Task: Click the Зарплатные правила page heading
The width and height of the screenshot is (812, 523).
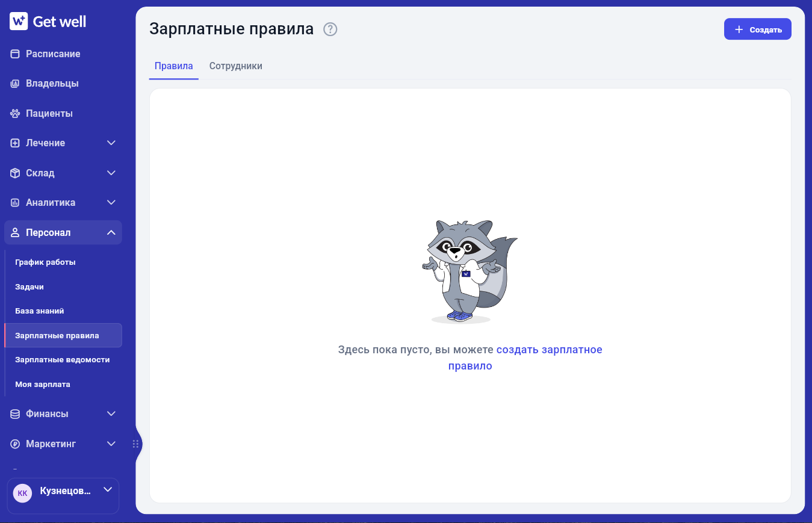Action: (x=232, y=29)
